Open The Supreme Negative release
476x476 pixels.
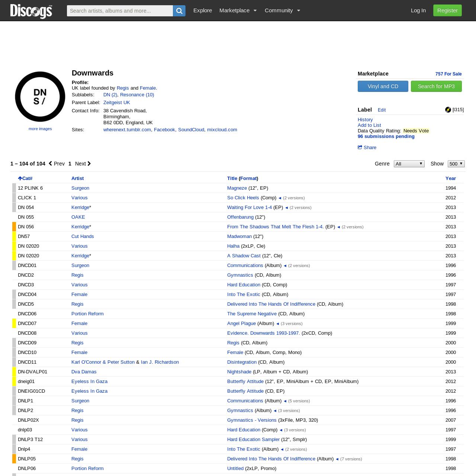(x=252, y=314)
